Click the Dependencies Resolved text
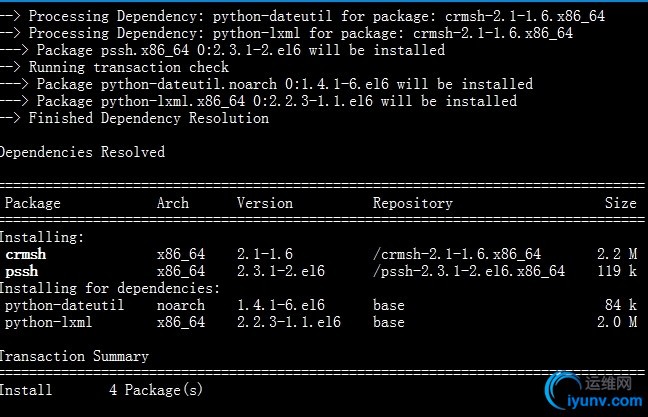The height and width of the screenshot is (417, 648). click(x=82, y=152)
